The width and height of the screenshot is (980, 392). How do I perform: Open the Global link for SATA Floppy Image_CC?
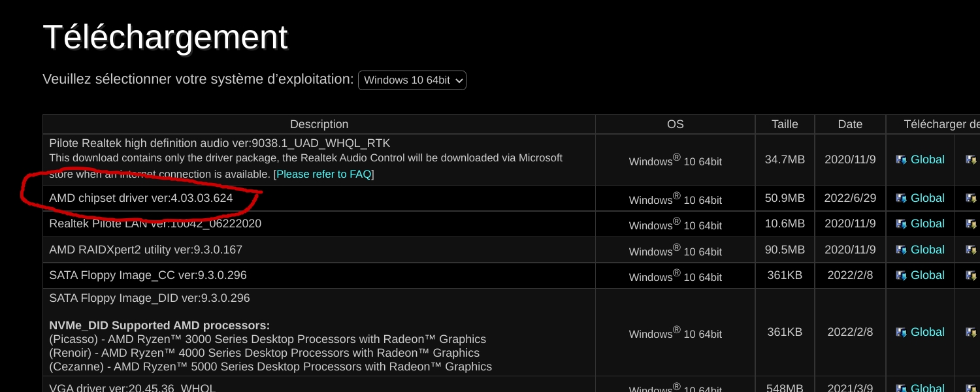point(928,275)
